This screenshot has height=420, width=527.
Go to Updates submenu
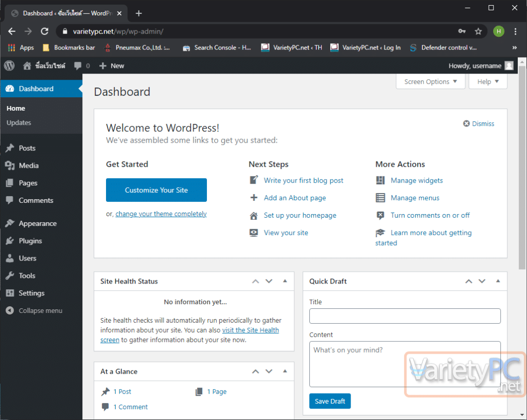(19, 122)
